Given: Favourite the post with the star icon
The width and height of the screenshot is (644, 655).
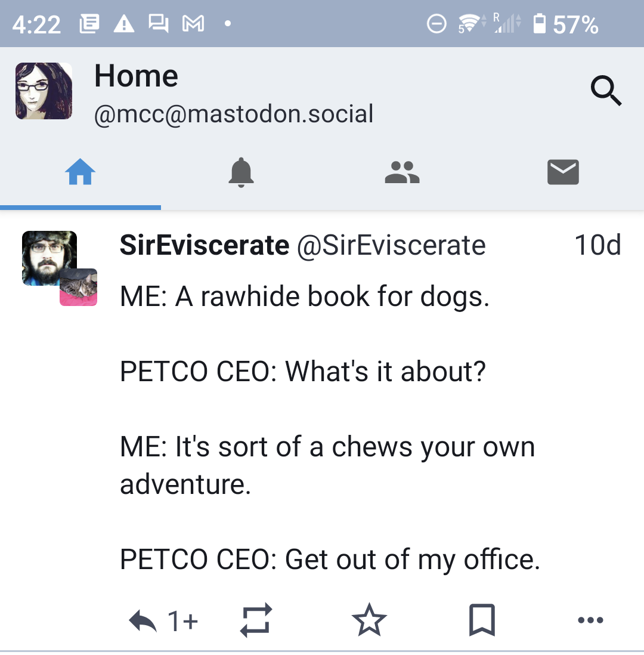Looking at the screenshot, I should click(x=369, y=622).
